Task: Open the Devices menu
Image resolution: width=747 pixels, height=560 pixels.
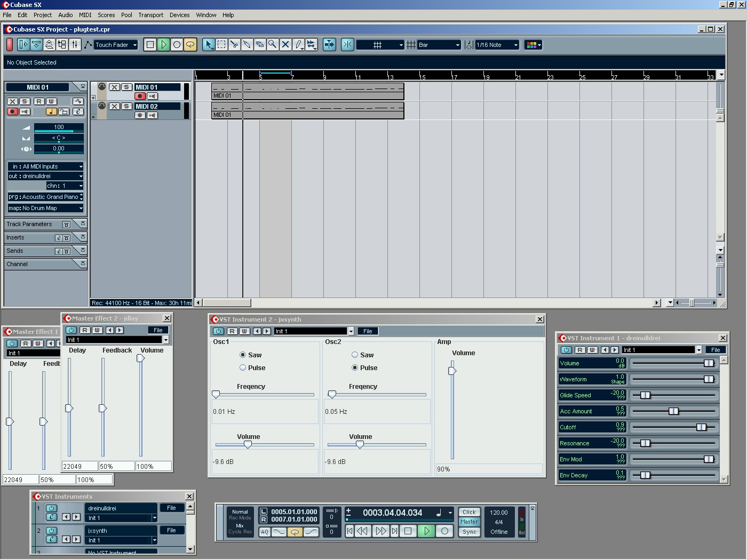Action: coord(179,15)
